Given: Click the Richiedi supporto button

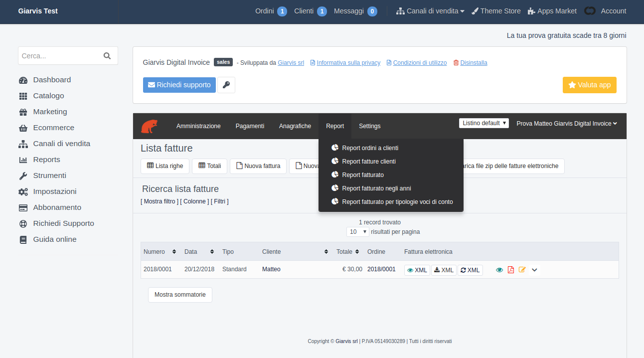Looking at the screenshot, I should [179, 85].
